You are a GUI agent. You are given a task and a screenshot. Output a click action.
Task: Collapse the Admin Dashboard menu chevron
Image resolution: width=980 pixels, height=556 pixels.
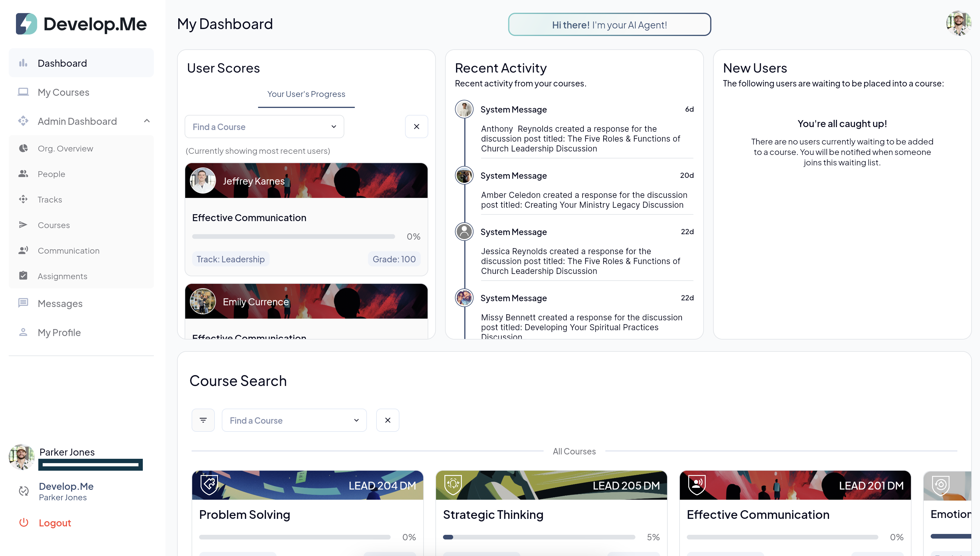(x=147, y=121)
